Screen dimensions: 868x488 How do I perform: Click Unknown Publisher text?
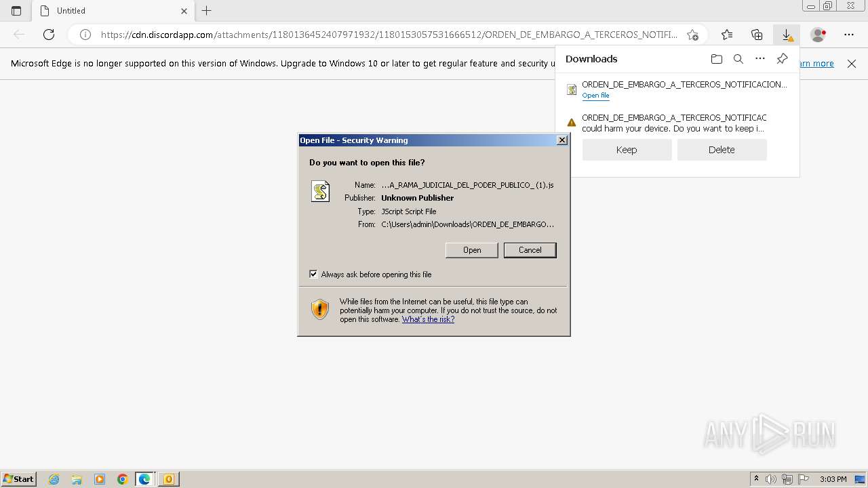click(x=417, y=198)
